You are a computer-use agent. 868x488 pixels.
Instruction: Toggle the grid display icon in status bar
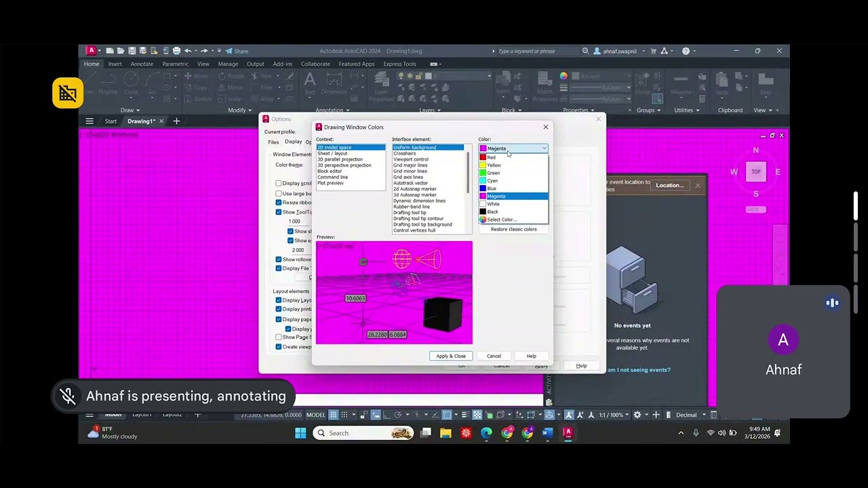[334, 415]
